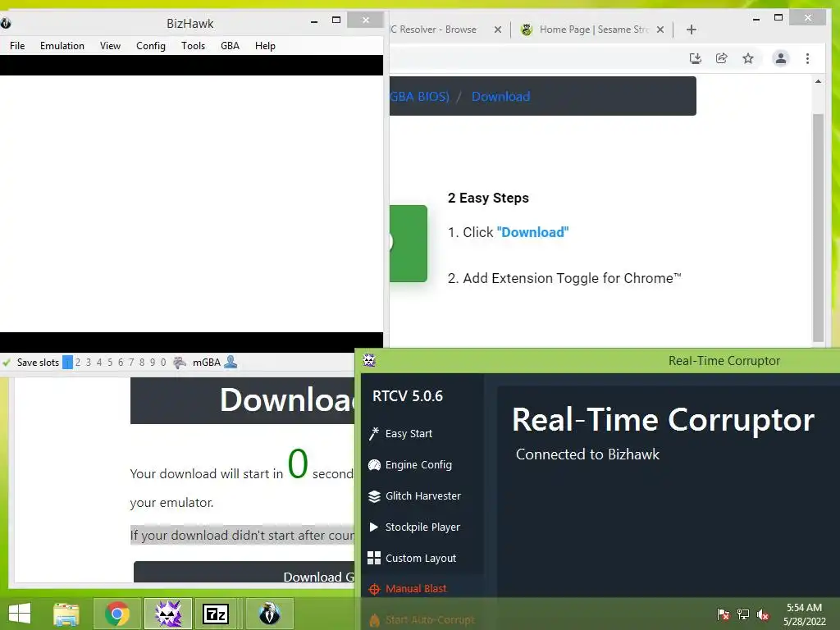This screenshot has height=630, width=840.
Task: Click the muted volume tray icon
Action: 763,614
